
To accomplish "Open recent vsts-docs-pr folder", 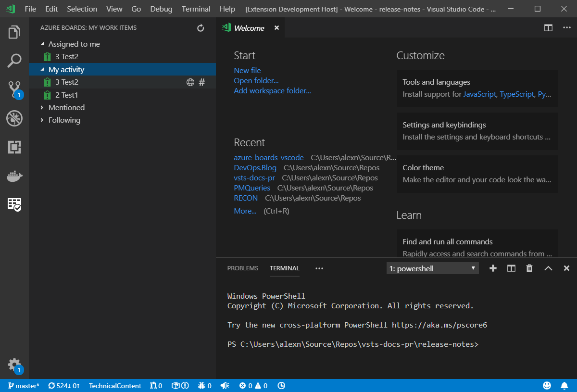I will coord(254,178).
